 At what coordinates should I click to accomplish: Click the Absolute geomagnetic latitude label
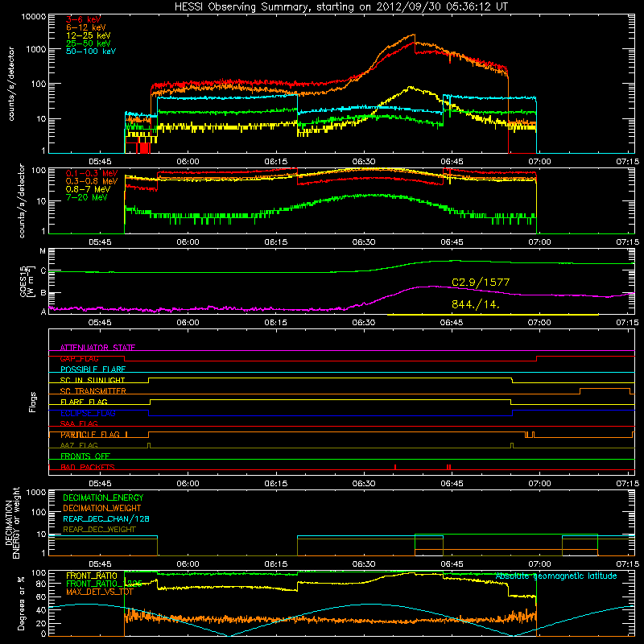[x=556, y=576]
